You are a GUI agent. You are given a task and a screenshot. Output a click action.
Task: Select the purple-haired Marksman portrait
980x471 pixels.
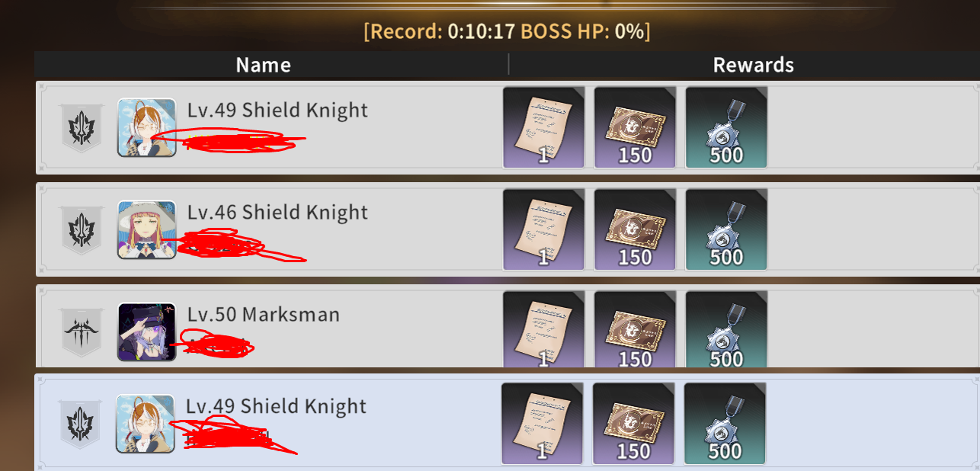coord(147,332)
